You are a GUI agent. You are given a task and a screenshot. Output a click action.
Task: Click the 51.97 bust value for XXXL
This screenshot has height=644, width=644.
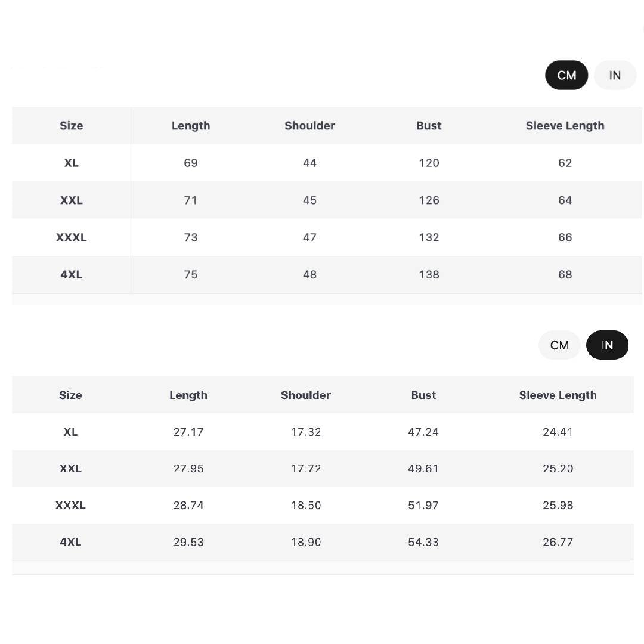(423, 505)
